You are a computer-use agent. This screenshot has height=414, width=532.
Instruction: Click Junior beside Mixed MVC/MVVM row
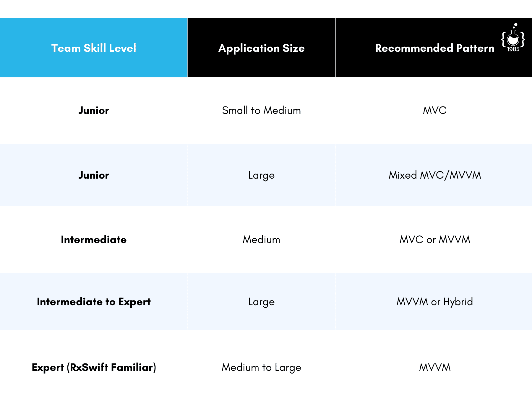coord(94,175)
